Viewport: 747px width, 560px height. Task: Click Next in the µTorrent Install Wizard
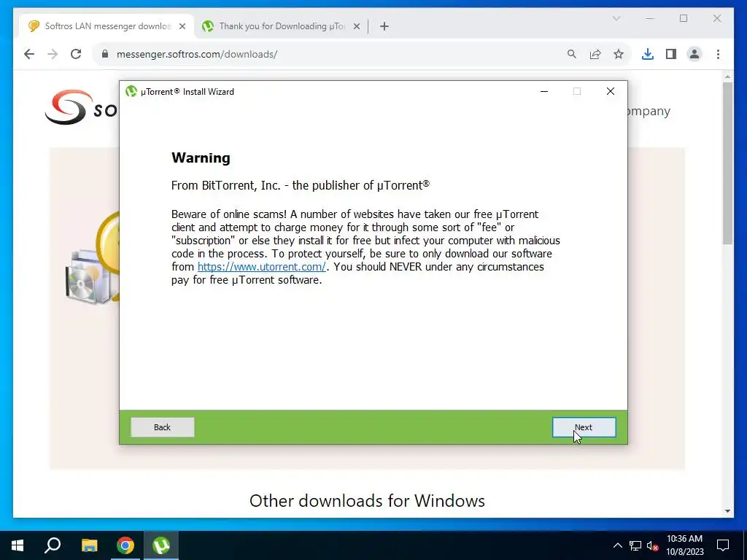tap(584, 427)
